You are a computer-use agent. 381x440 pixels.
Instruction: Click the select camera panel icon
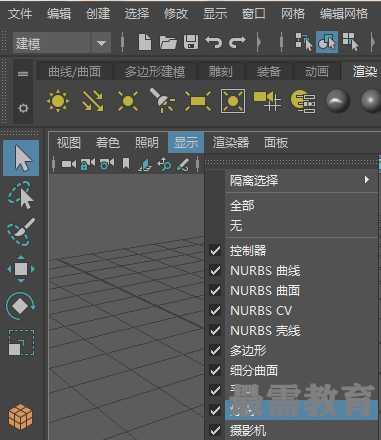click(x=69, y=164)
